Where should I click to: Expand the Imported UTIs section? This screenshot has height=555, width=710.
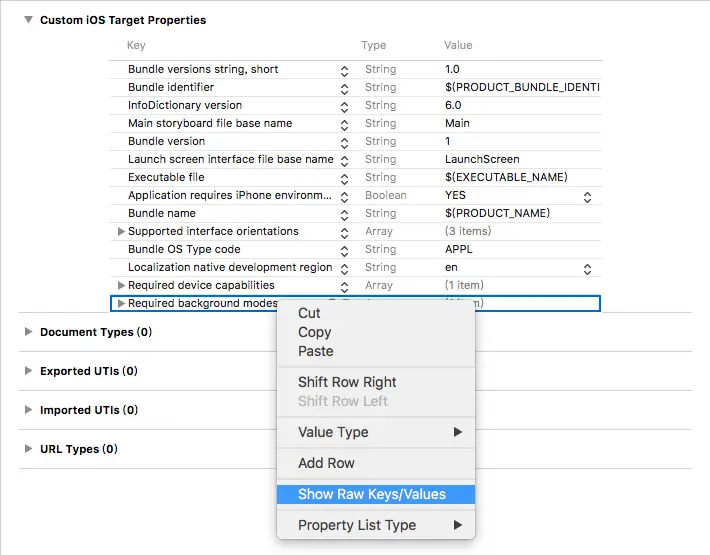pos(28,410)
